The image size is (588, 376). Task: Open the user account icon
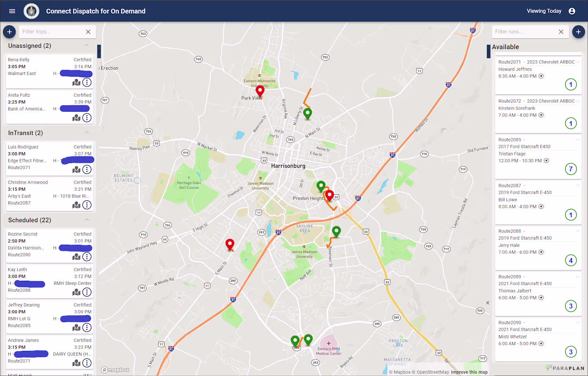(x=572, y=11)
